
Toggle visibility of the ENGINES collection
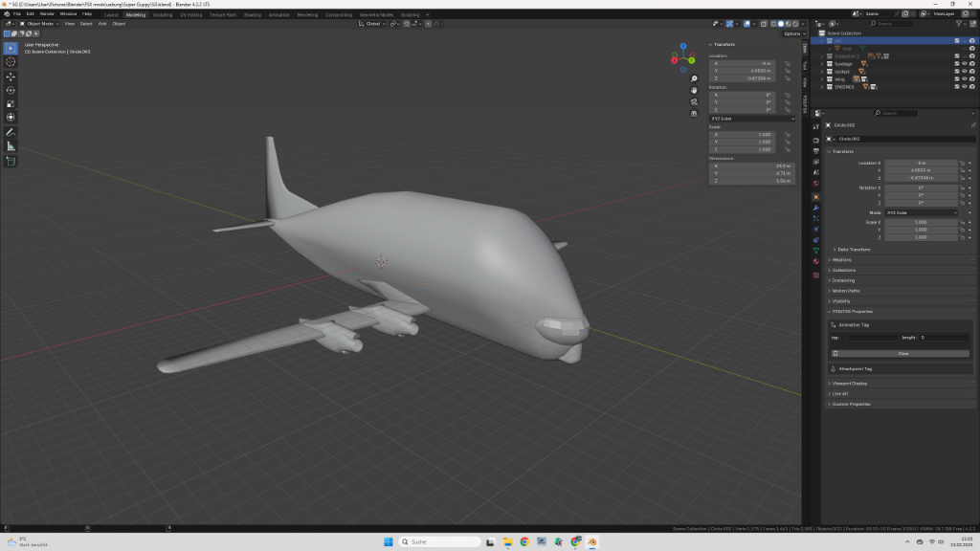964,87
